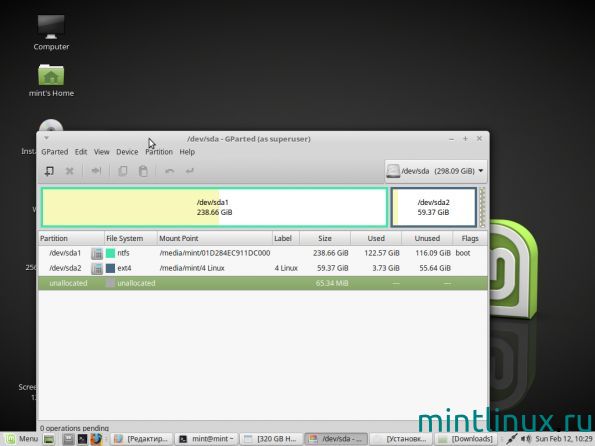595x446 pixels.
Task: Click the ntfs teal color swatch
Action: [110, 253]
